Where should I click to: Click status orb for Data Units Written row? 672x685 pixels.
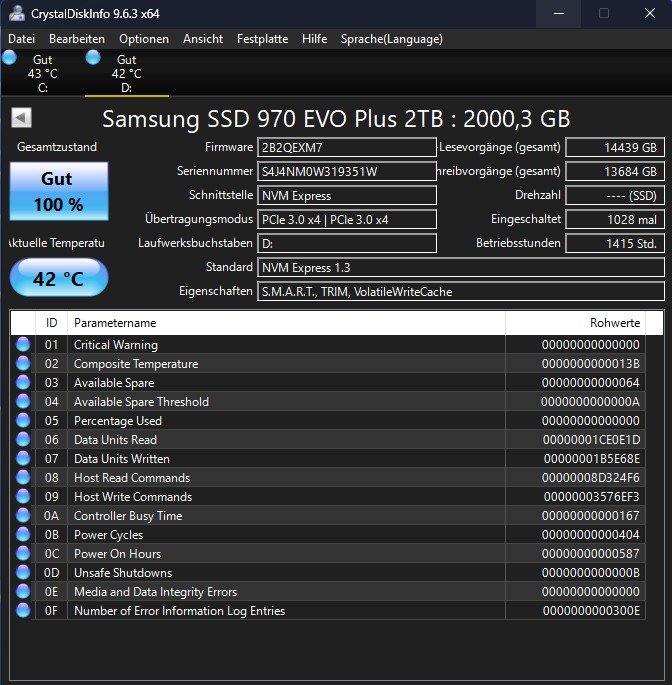(23, 458)
